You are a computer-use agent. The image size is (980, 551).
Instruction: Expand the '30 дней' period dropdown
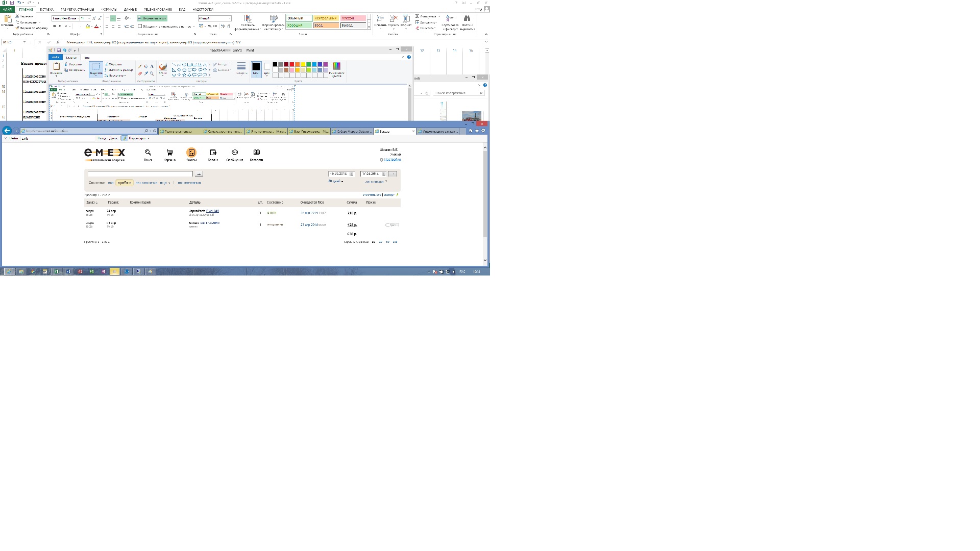pos(336,181)
